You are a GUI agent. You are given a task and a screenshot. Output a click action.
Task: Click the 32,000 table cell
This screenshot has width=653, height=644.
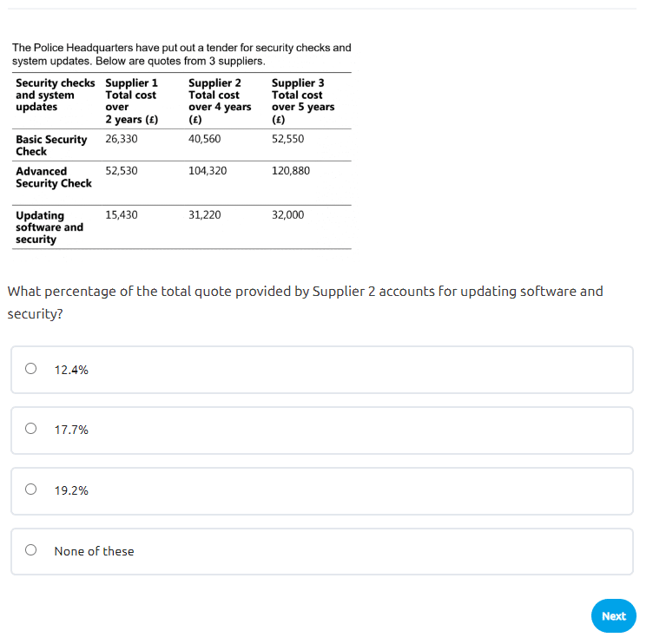[287, 214]
